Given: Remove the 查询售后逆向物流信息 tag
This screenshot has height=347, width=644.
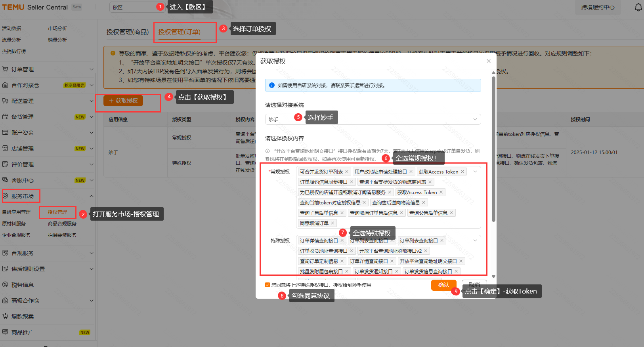Looking at the screenshot, I should (x=424, y=202).
